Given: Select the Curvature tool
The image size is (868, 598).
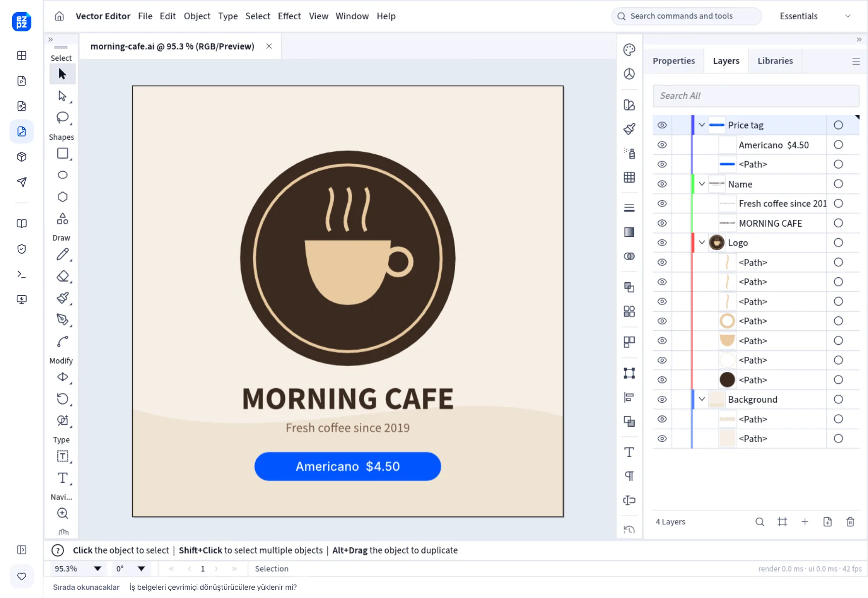Looking at the screenshot, I should 62,341.
